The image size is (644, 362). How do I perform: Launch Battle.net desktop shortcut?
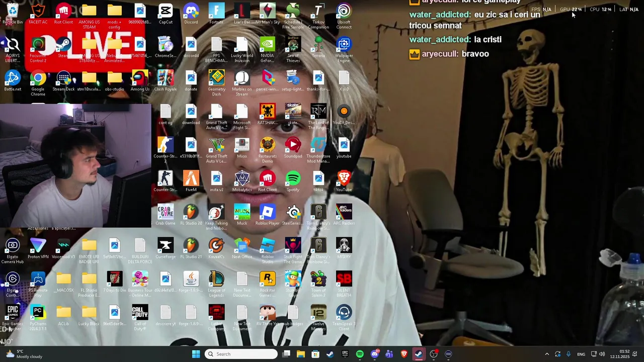pos(13,81)
